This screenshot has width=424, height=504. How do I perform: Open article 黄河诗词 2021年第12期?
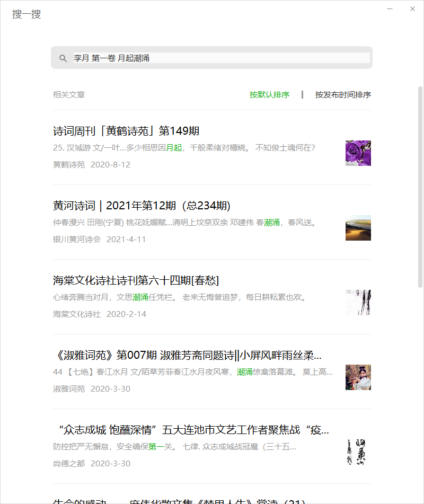142,206
